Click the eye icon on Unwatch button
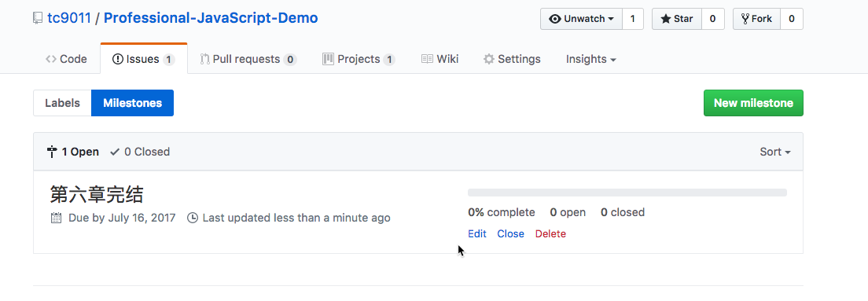868x301 pixels. point(554,19)
